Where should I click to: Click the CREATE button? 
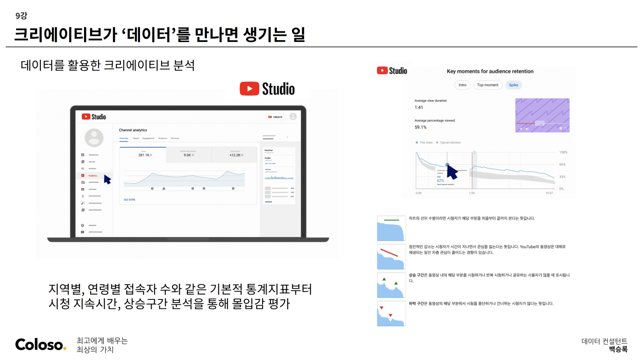point(275,117)
